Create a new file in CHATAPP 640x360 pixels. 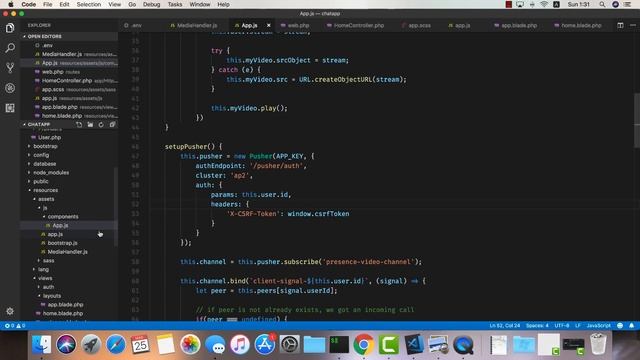coord(79,124)
